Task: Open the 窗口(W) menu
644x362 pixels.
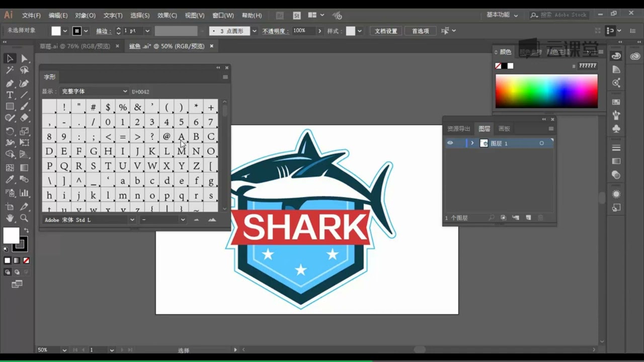Action: click(x=223, y=16)
